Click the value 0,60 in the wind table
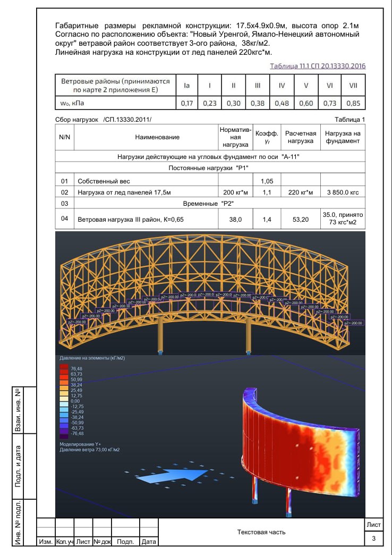Screen dimensions: 392x555 click(306, 103)
